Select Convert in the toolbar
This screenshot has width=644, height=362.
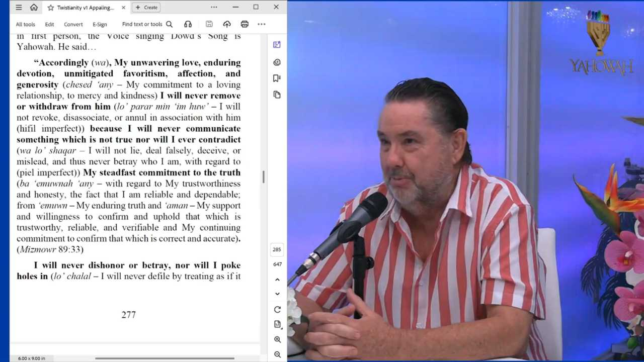tap(73, 24)
